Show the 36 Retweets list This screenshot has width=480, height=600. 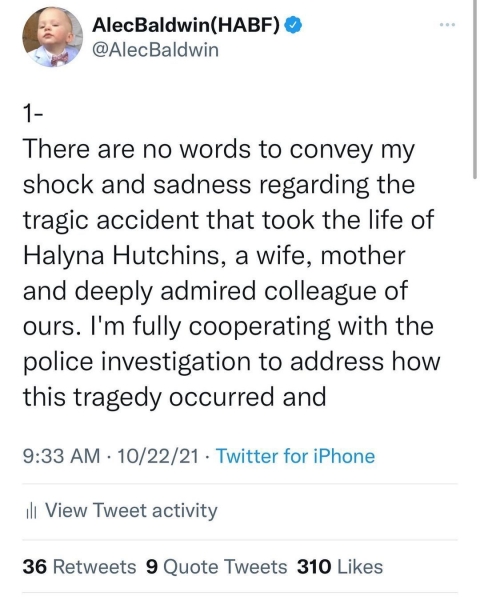79,567
